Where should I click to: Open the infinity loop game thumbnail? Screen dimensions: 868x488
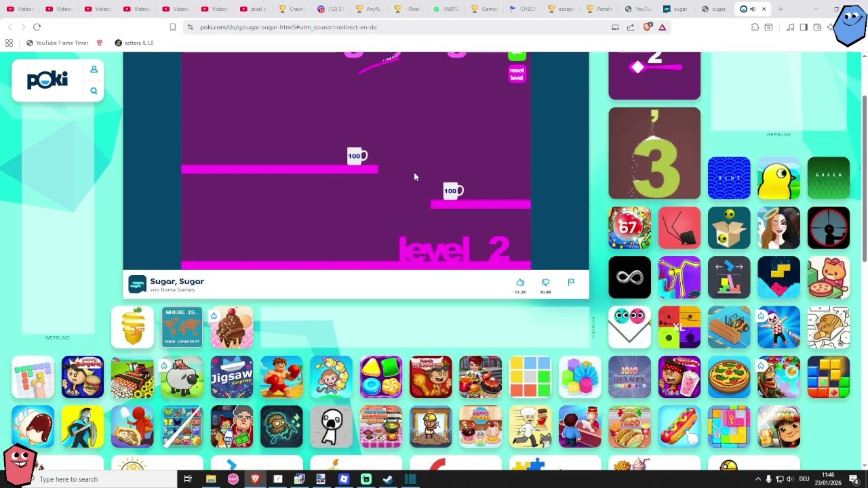pyautogui.click(x=629, y=277)
